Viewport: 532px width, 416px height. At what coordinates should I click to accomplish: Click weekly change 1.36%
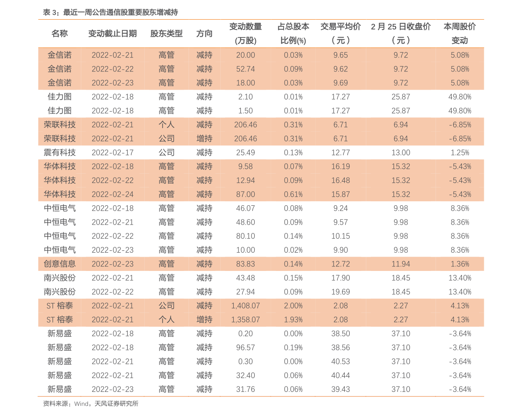click(460, 264)
